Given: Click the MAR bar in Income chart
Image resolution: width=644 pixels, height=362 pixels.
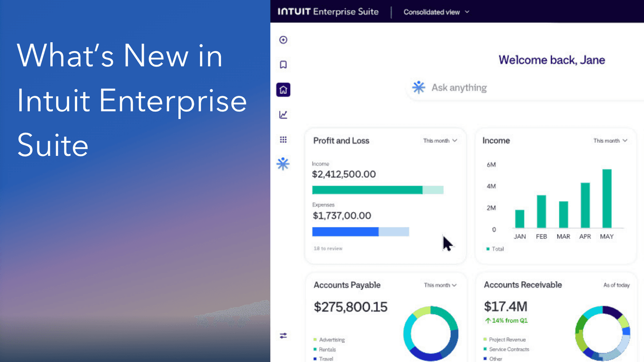Looking at the screenshot, I should tap(563, 215).
